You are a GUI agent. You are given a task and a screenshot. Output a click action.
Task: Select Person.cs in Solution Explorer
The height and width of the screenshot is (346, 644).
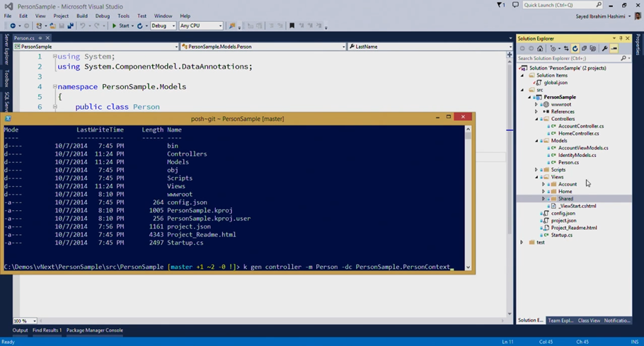568,163
